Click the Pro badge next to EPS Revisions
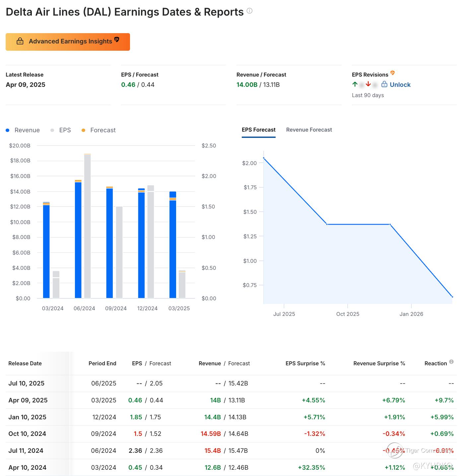Image resolution: width=461 pixels, height=476 pixels. tap(392, 73)
